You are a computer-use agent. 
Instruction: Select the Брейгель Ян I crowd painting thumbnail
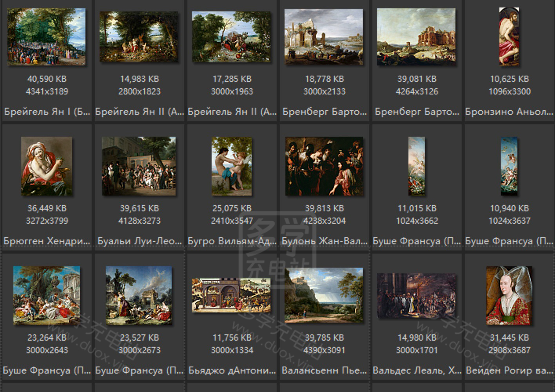coord(46,37)
